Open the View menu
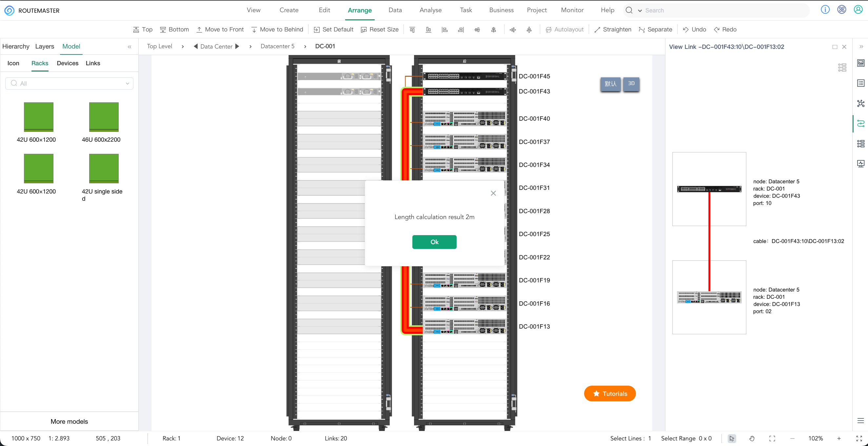The image size is (868, 446). [253, 10]
